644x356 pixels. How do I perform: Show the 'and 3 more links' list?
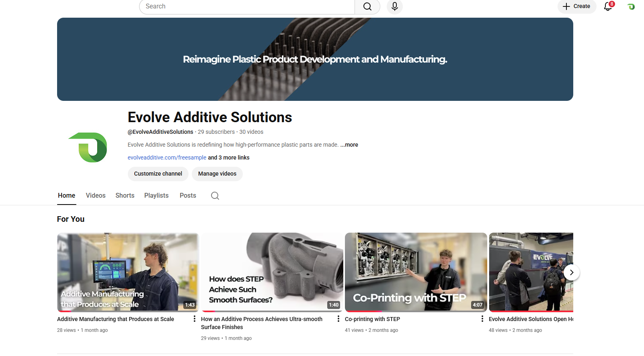229,158
